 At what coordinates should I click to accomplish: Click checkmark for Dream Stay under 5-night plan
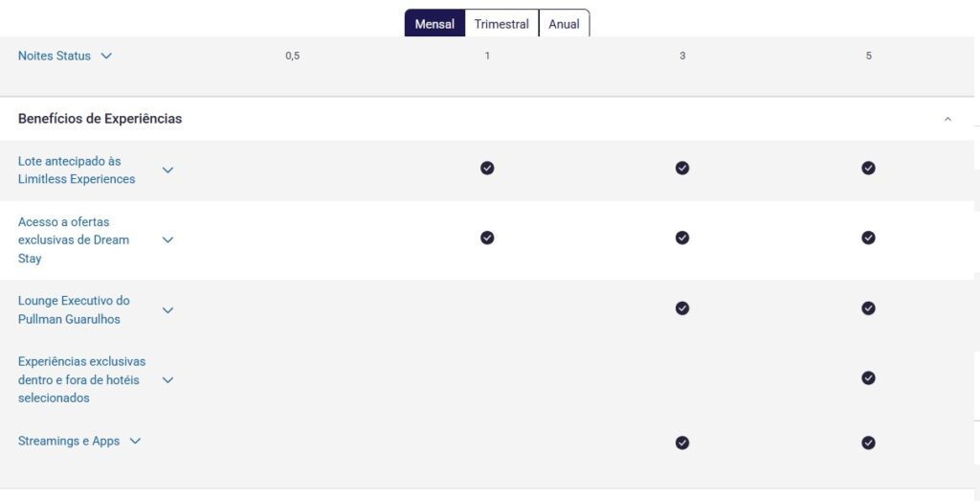coord(868,238)
